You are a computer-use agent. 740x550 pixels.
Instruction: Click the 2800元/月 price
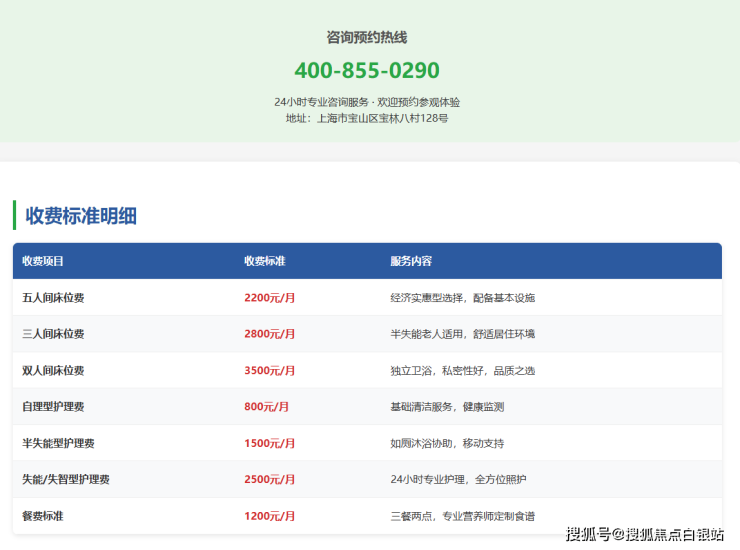pyautogui.click(x=270, y=334)
